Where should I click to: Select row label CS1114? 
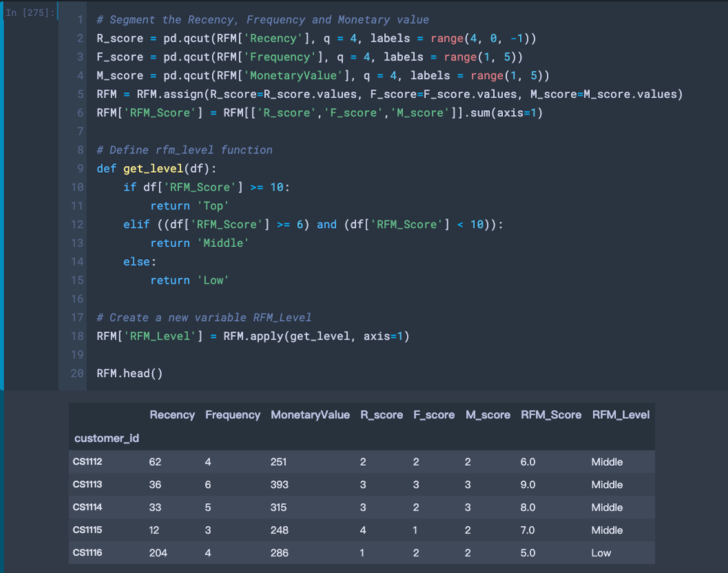pos(87,507)
